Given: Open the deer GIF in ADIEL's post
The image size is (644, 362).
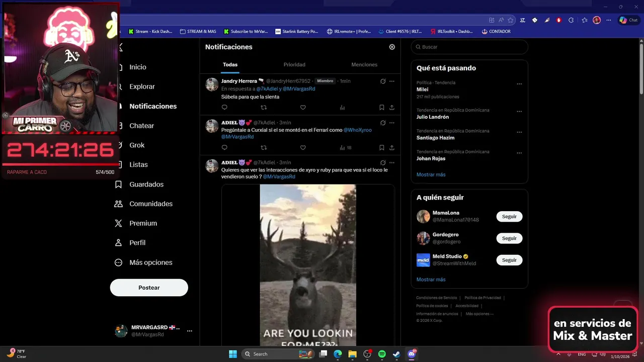Looking at the screenshot, I should 308,265.
